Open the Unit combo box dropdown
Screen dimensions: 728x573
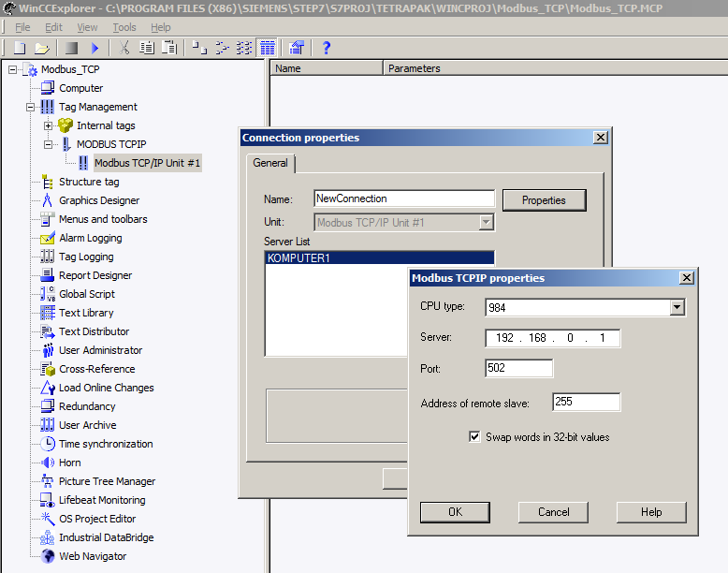486,222
